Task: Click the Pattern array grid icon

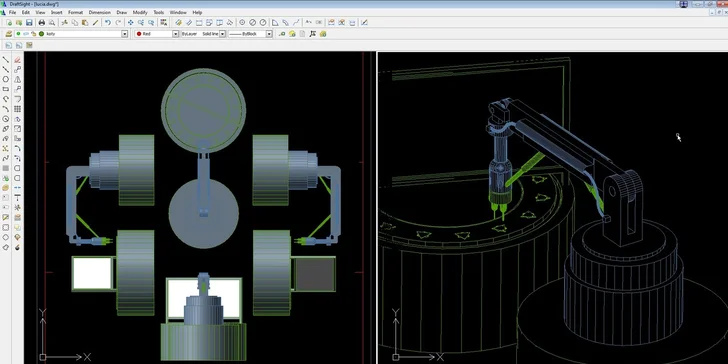Action: click(x=17, y=109)
